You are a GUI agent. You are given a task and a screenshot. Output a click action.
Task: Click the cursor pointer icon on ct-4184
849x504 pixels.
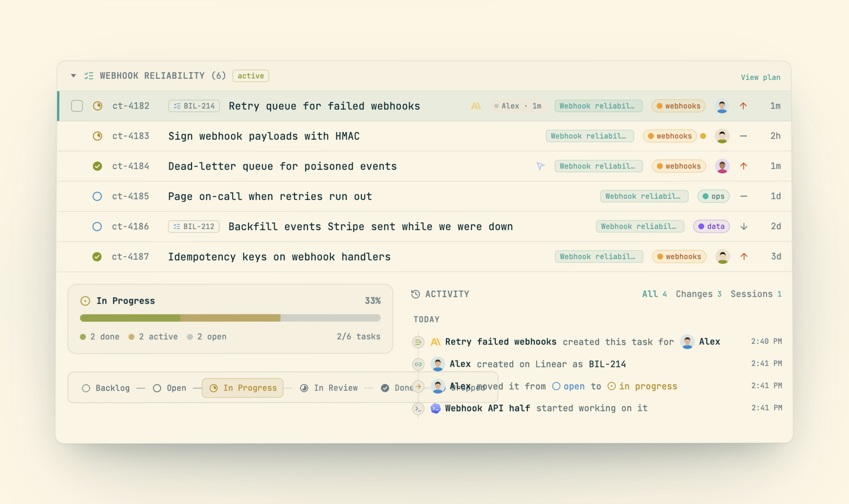tap(540, 166)
